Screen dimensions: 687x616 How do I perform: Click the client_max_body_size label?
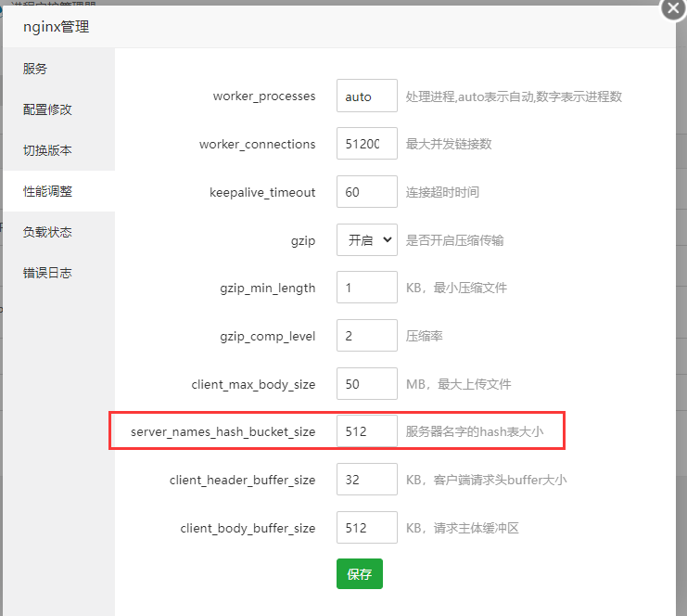pos(253,384)
